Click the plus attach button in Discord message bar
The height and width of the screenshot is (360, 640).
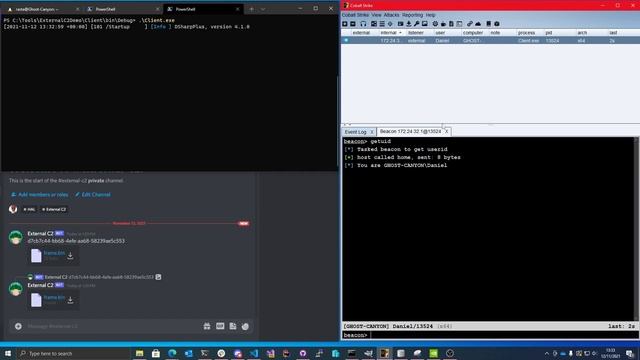click(18, 326)
